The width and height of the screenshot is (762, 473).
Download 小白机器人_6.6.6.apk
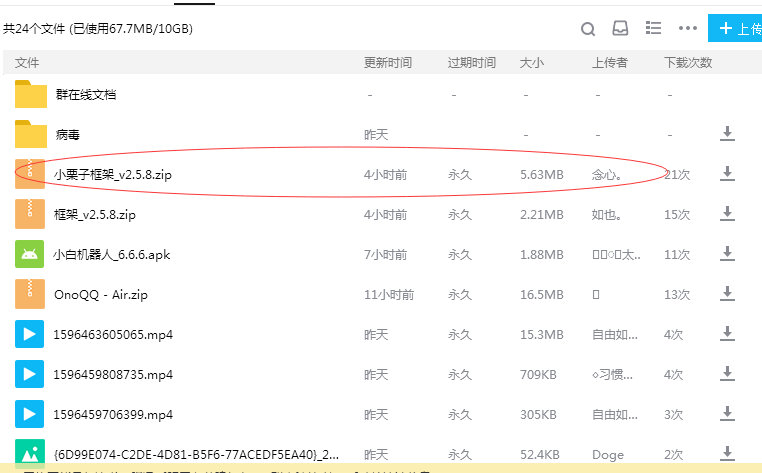tap(727, 253)
